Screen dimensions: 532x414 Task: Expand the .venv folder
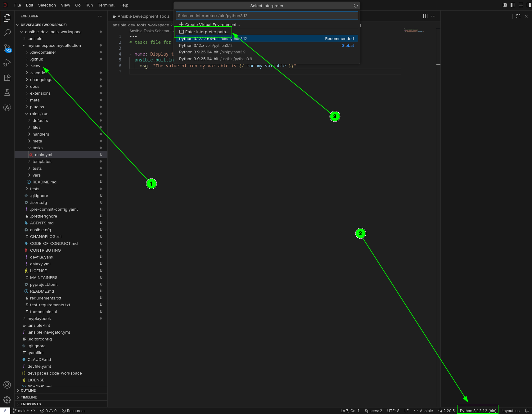61,66
